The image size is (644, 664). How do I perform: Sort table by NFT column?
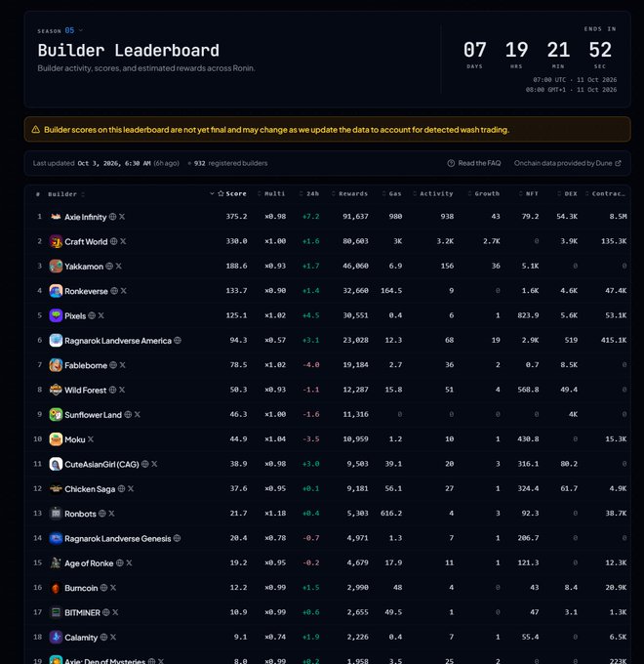(x=529, y=193)
